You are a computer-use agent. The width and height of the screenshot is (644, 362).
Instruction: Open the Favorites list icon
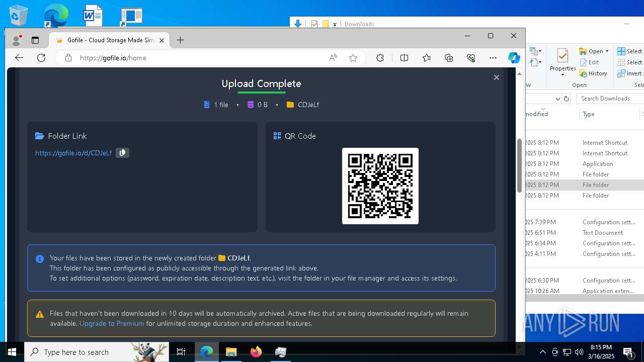(x=427, y=58)
